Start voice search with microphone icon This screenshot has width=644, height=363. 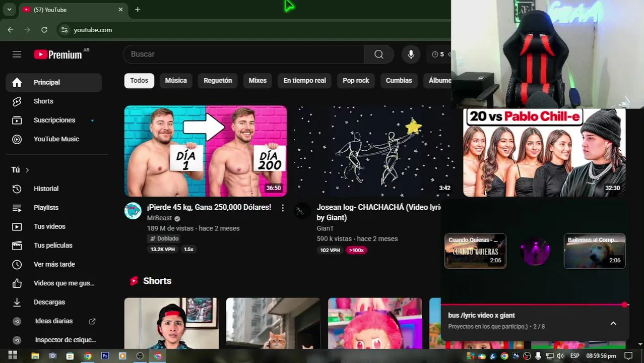(x=411, y=54)
